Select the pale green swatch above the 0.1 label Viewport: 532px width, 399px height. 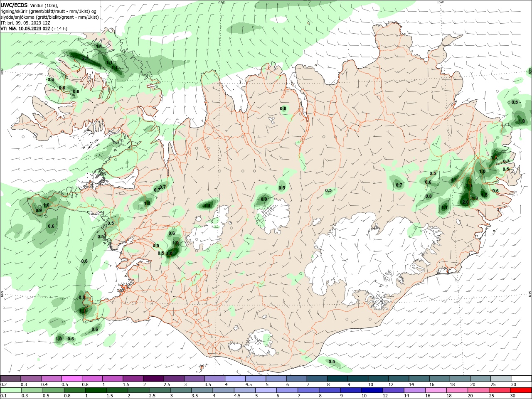(11, 390)
